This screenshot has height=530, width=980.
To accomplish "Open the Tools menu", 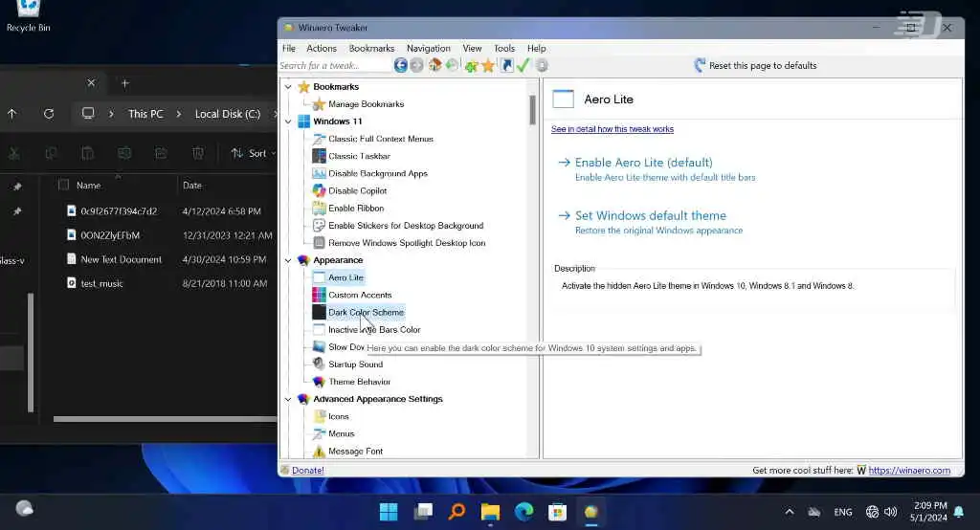I will (504, 48).
